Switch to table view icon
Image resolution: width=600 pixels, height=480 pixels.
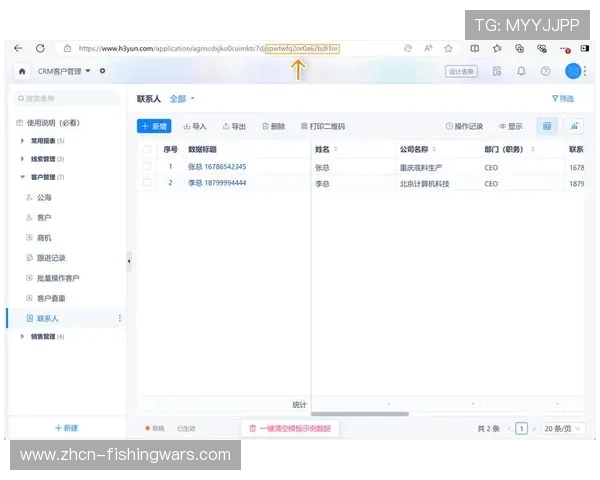click(x=547, y=126)
